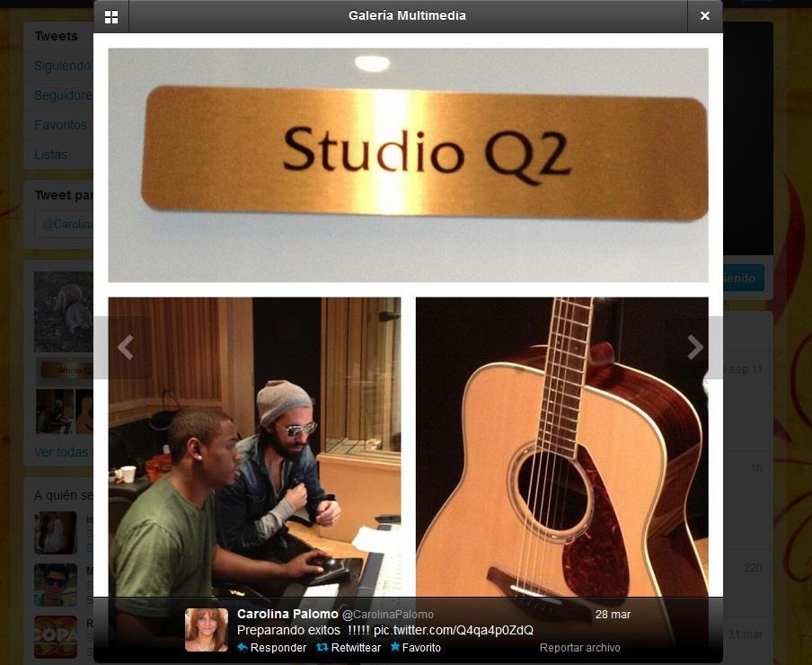Open the @CarolinaPalomo username link
Image resolution: width=812 pixels, height=665 pixels.
coord(388,615)
